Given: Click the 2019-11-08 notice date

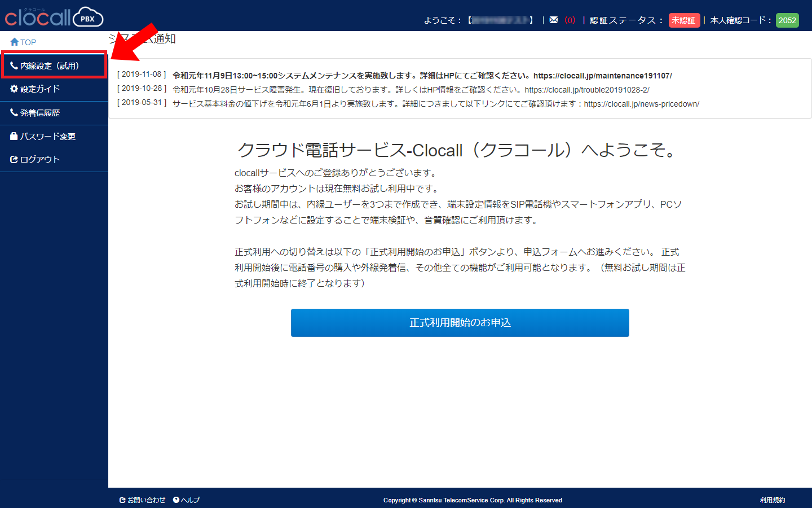Looking at the screenshot, I should tap(142, 75).
